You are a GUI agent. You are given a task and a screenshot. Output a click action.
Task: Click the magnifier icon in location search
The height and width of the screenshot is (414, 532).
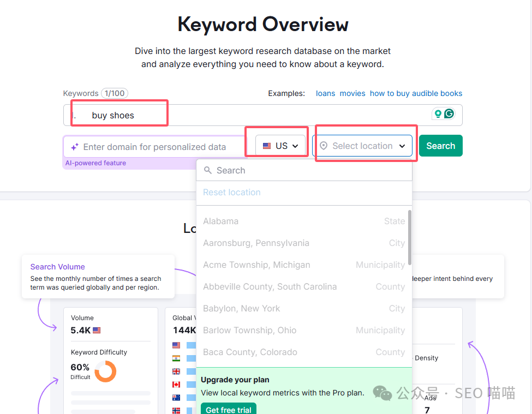(208, 170)
